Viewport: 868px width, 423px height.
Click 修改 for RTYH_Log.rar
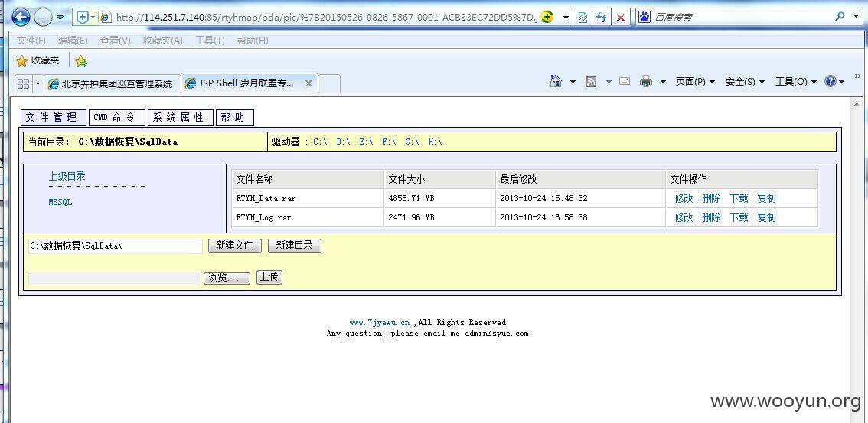(684, 217)
